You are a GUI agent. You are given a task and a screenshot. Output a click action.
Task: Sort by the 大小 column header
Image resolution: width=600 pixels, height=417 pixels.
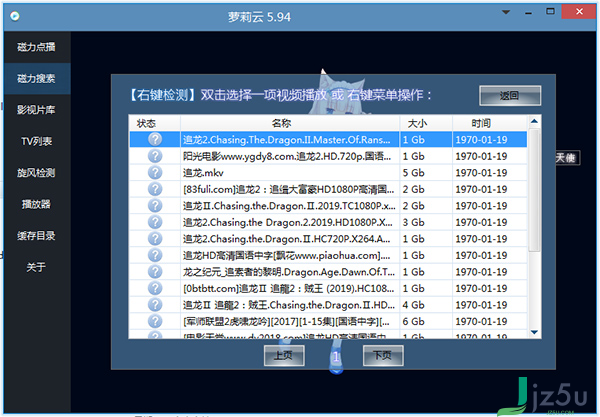426,123
